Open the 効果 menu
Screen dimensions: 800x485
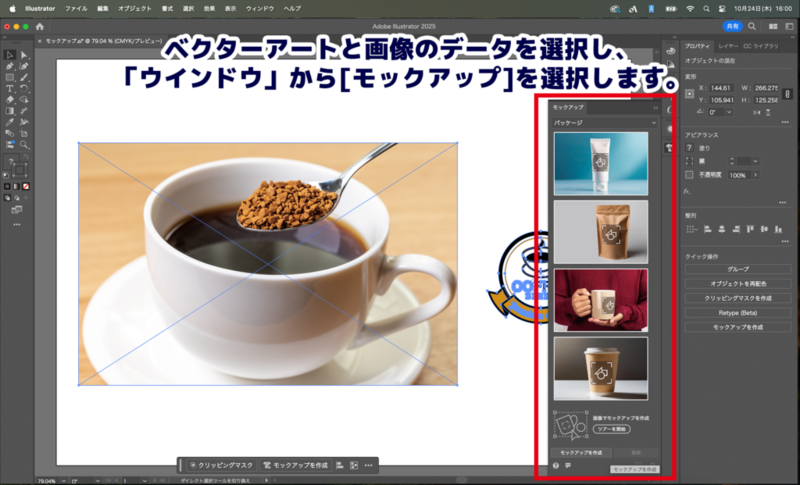tap(209, 9)
